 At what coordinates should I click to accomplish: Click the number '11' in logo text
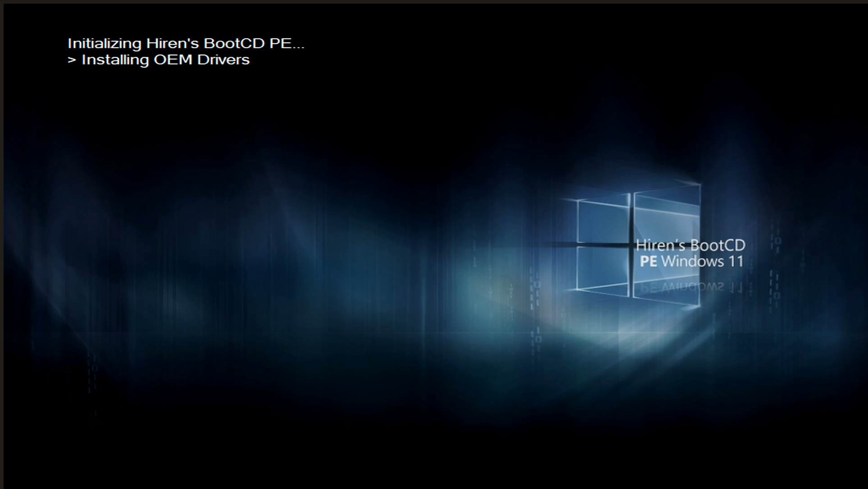736,262
